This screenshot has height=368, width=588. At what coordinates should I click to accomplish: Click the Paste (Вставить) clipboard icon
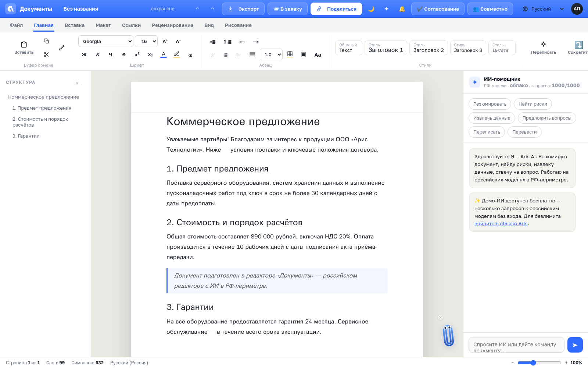click(24, 47)
